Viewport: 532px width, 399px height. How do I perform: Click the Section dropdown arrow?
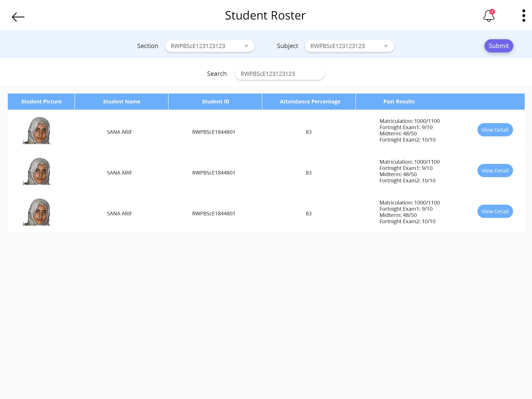246,46
